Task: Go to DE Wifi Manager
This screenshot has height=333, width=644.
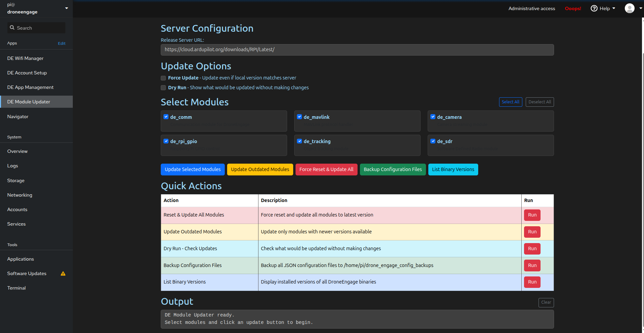Action: click(x=25, y=58)
